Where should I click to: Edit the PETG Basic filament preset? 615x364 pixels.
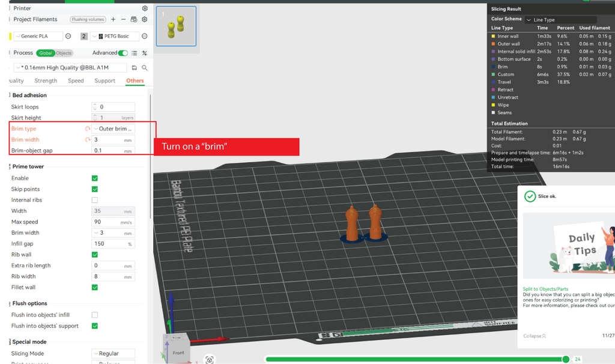point(144,36)
